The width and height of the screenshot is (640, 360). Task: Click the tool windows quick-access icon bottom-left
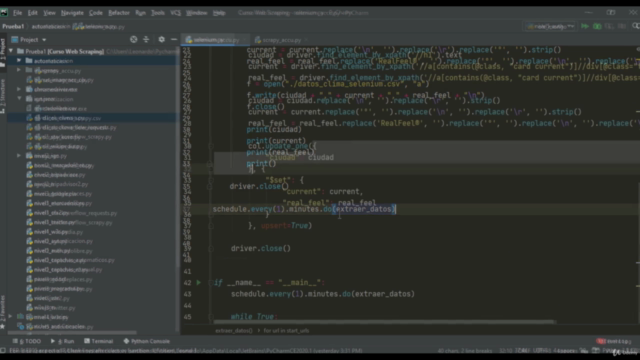(3, 350)
